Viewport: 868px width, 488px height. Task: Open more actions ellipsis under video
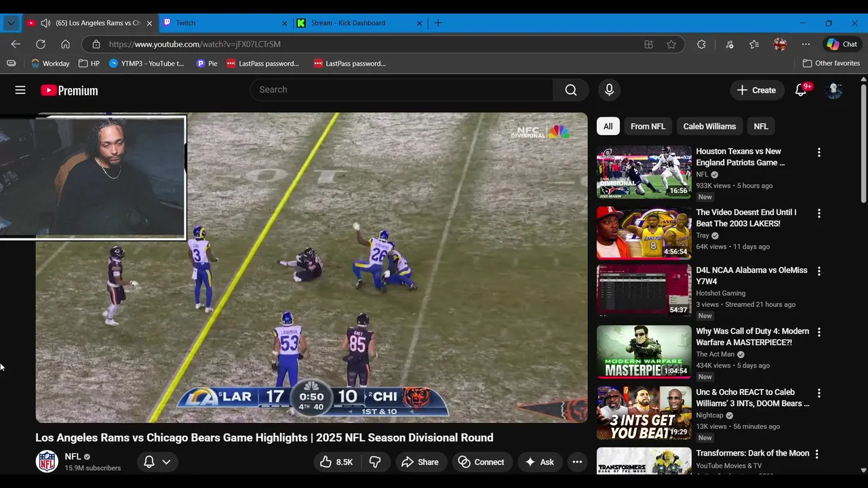(577, 462)
